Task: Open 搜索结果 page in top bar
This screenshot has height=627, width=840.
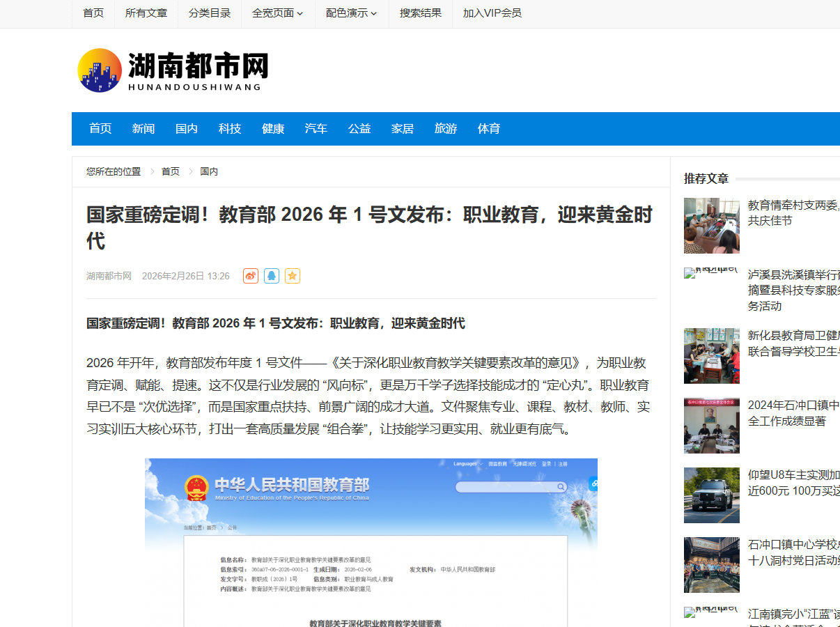Action: (x=421, y=13)
